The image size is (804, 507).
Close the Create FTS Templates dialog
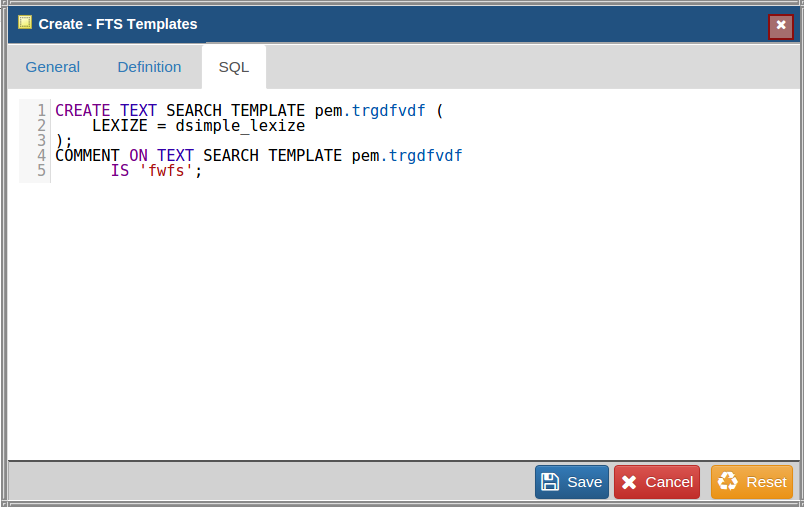(781, 26)
